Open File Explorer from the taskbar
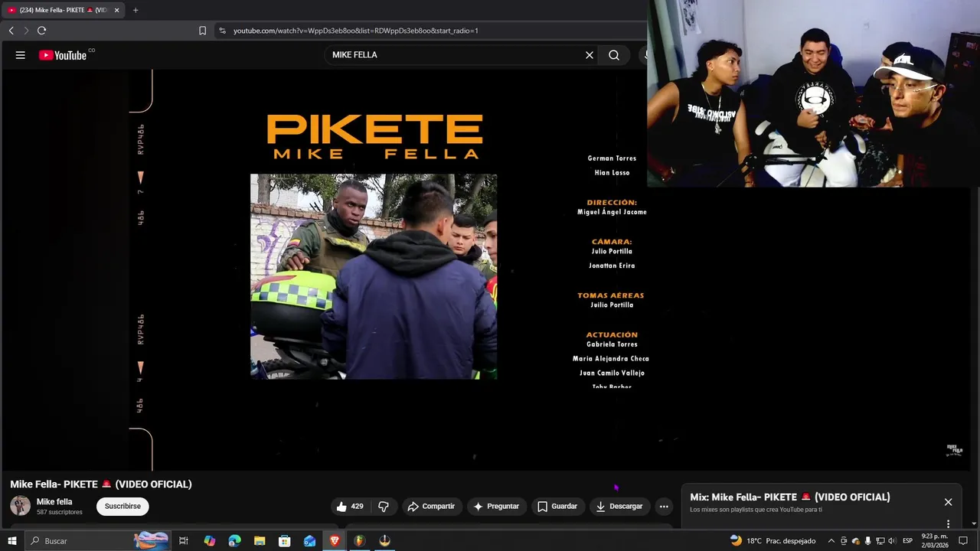The width and height of the screenshot is (980, 551). coord(260,541)
